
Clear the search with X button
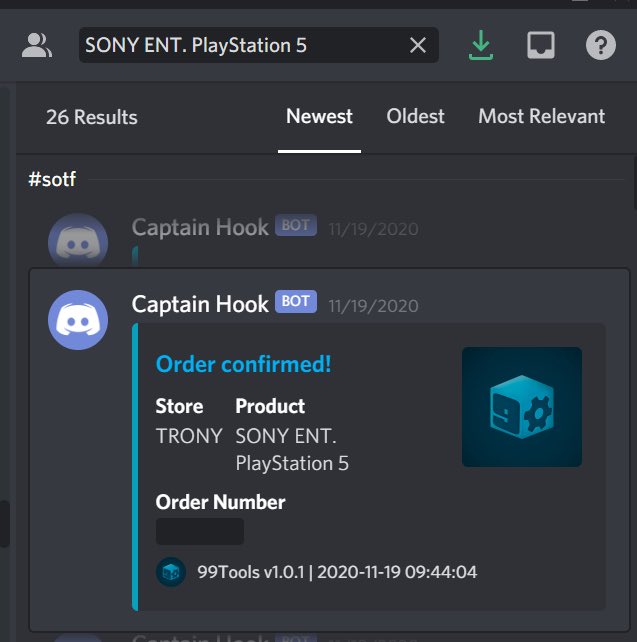418,45
